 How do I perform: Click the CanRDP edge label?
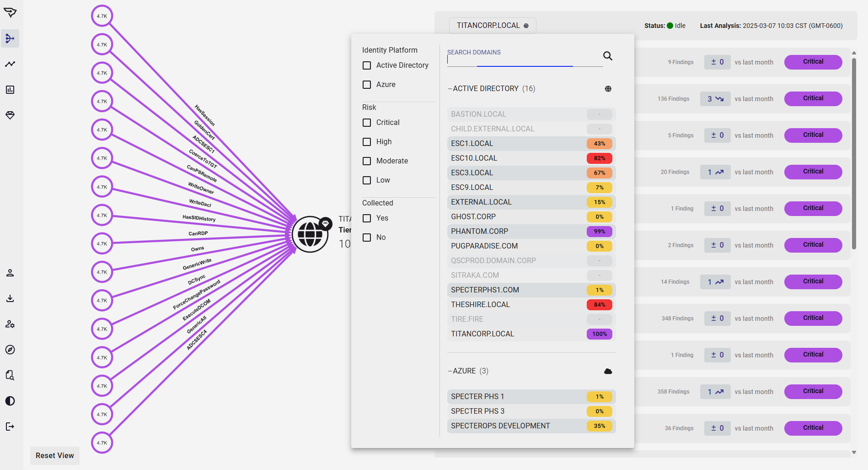pos(198,233)
